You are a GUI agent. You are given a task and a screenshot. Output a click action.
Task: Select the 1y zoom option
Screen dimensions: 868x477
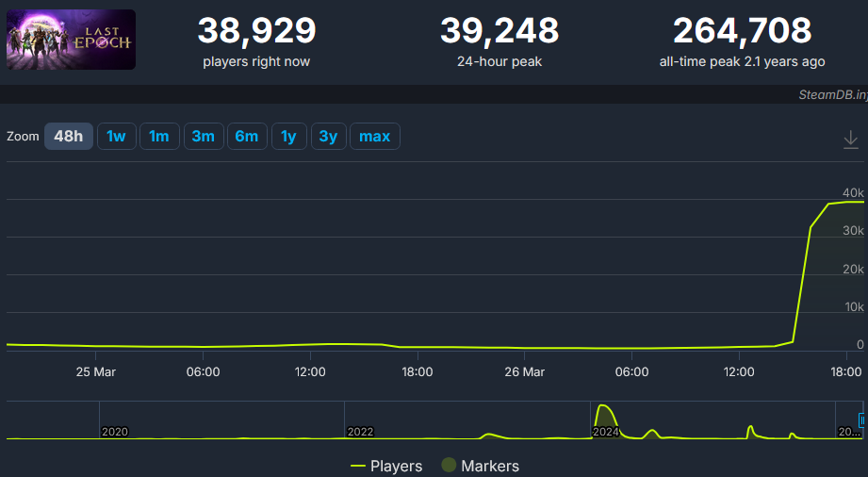click(x=289, y=137)
